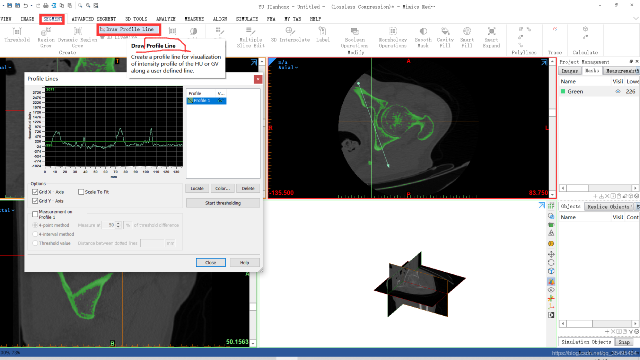640x360 pixels.
Task: Select 4-point method radio button
Action: (35, 225)
